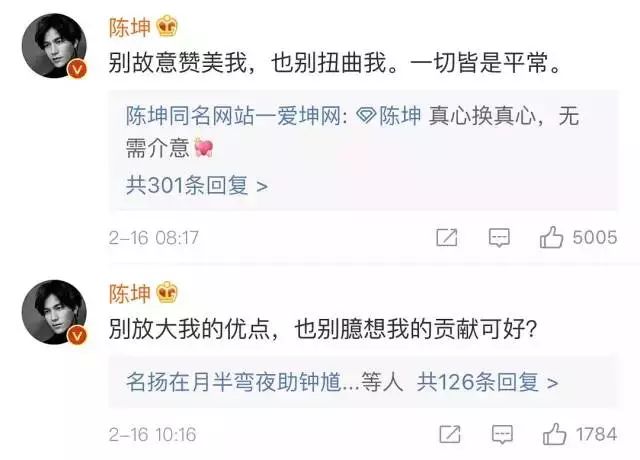Viewport: 640px width, 460px height.
Task: Like the comment with 1784 likes
Action: [554, 433]
